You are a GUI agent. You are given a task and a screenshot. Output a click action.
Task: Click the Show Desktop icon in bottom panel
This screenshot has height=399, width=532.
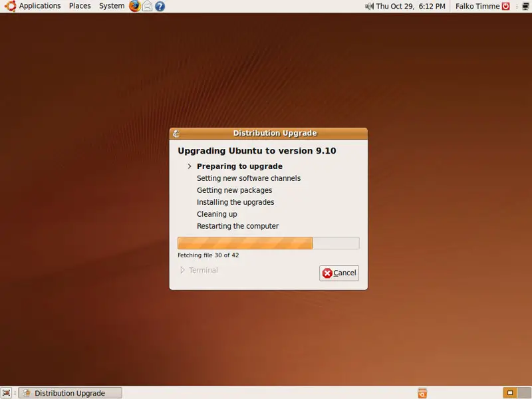pyautogui.click(x=6, y=393)
